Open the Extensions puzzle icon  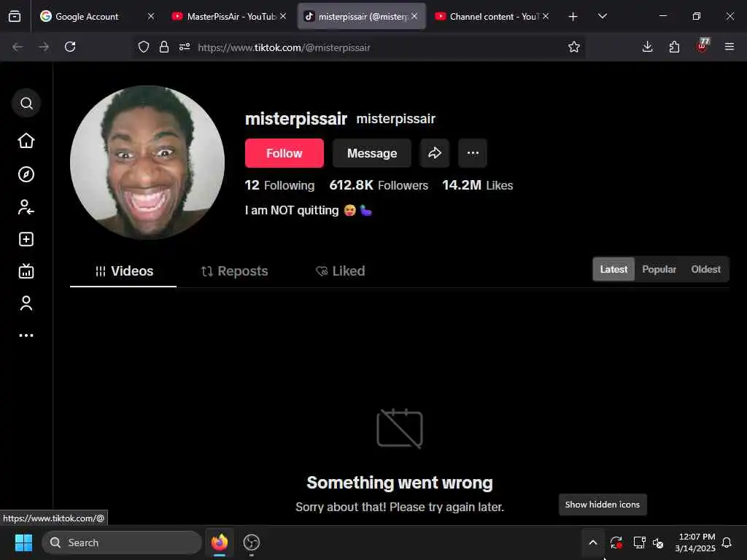pyautogui.click(x=674, y=47)
